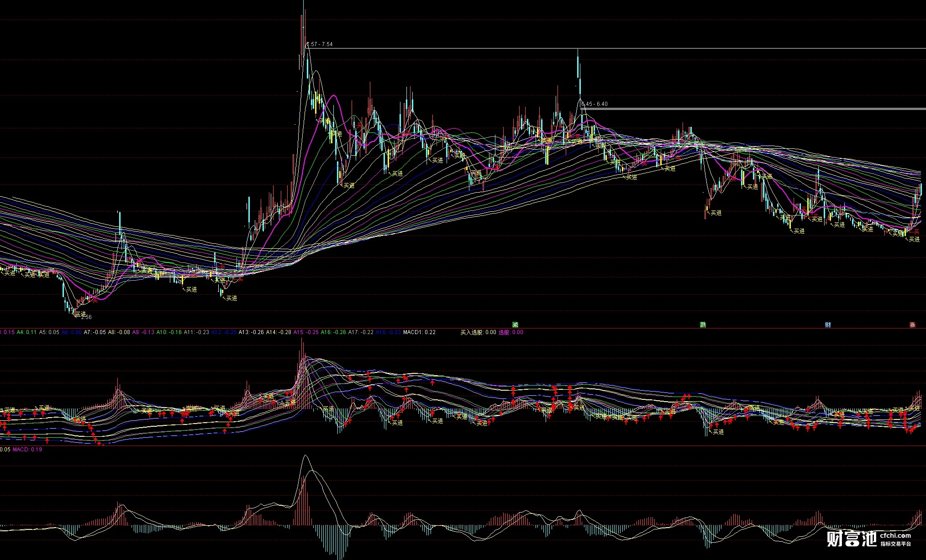Click the red 涨 event marker icon
The width and height of the screenshot is (926, 560).
pyautogui.click(x=912, y=325)
